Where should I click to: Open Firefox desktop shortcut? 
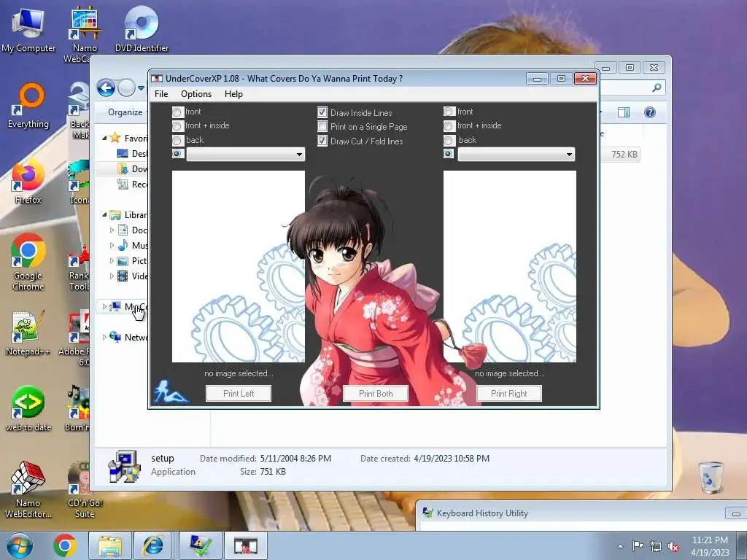pyautogui.click(x=28, y=182)
